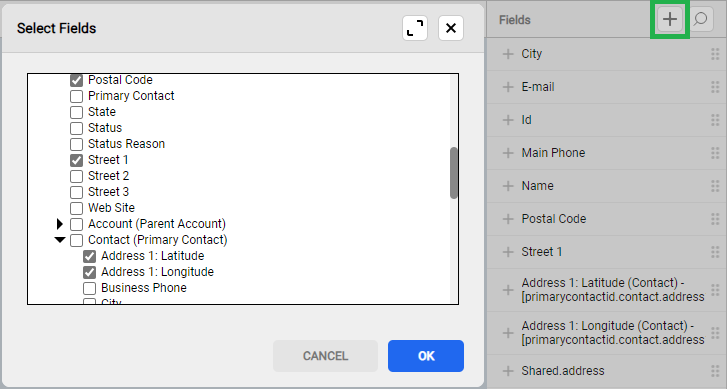This screenshot has width=727, height=389.
Task: Select the Shared.address field label
Action: pos(563,370)
